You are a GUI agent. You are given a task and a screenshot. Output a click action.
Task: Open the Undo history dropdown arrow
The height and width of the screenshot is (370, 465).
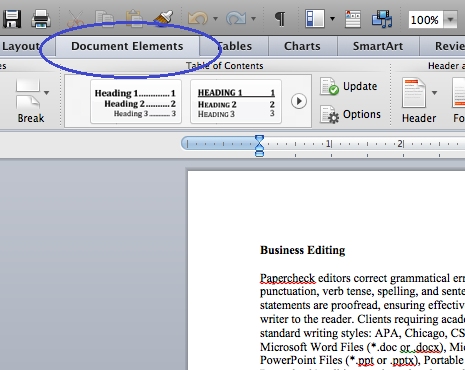tap(216, 19)
